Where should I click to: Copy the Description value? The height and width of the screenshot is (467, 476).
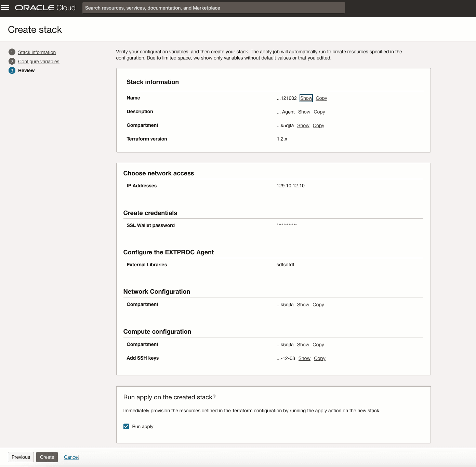pos(319,112)
